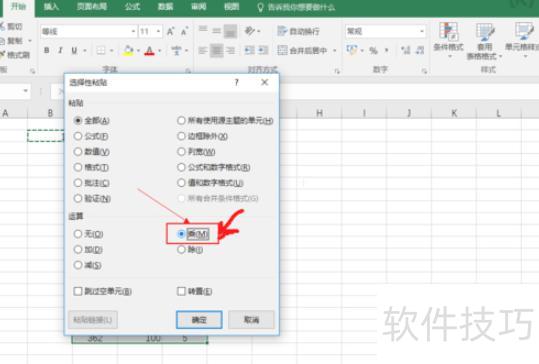The width and height of the screenshot is (539, 364).
Task: Open the Formulas (公式) tab
Action: [x=132, y=7]
